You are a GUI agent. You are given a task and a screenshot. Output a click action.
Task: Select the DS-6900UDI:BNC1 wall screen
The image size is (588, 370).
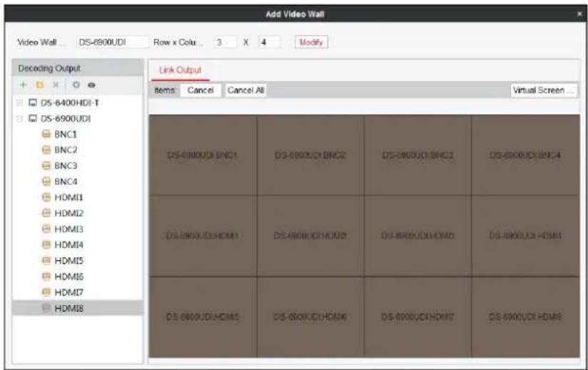point(203,155)
